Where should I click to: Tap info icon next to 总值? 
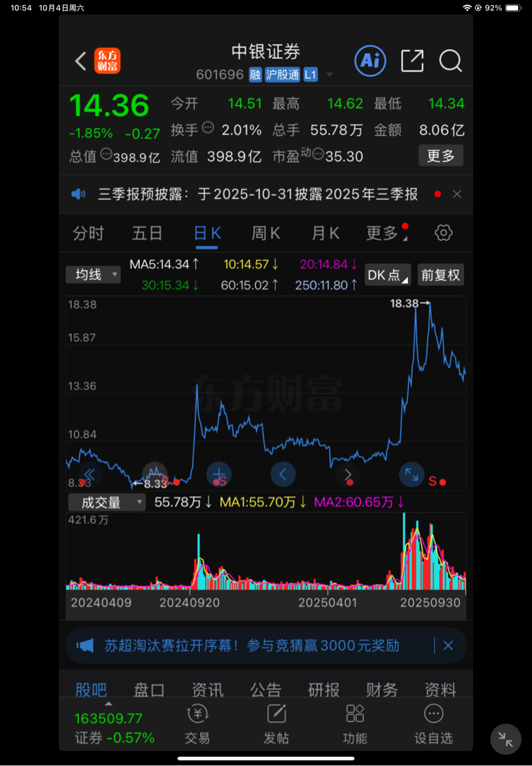pyautogui.click(x=106, y=155)
